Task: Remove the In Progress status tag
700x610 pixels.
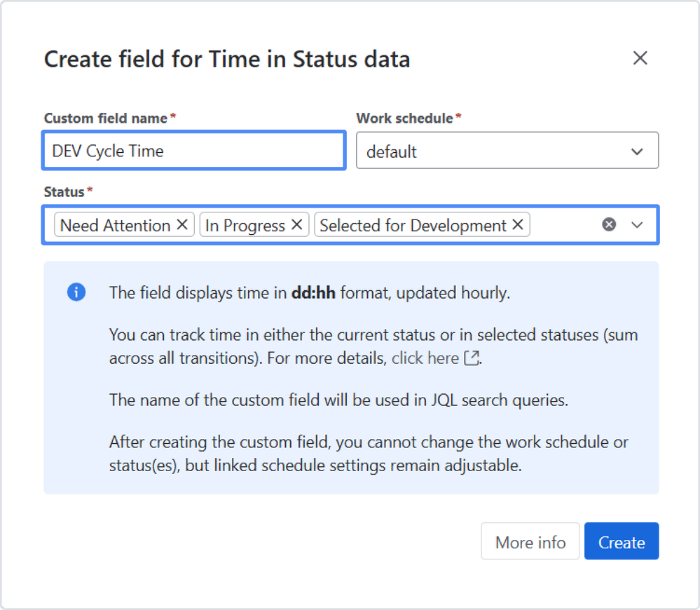Action: click(x=296, y=224)
